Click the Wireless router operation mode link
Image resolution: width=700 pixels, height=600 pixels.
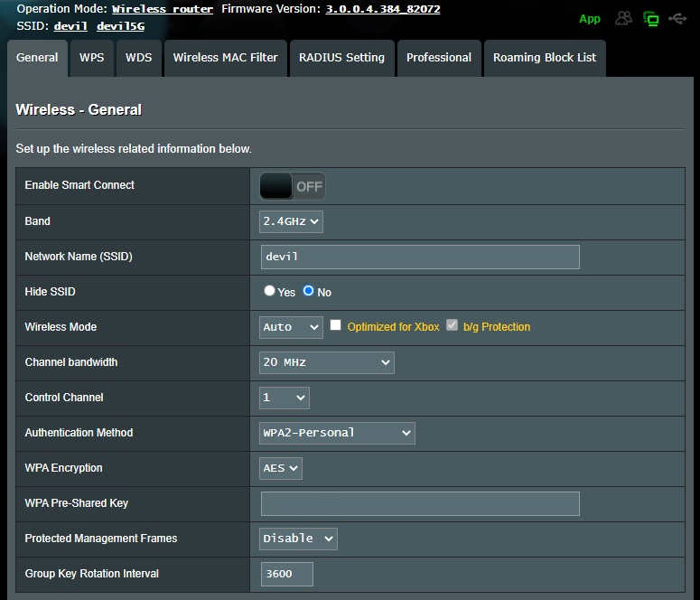click(x=163, y=9)
